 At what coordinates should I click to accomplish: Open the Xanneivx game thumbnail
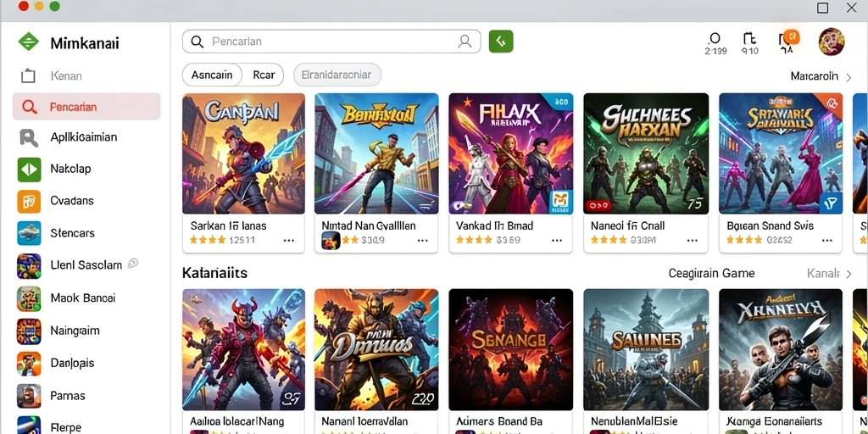pos(781,349)
